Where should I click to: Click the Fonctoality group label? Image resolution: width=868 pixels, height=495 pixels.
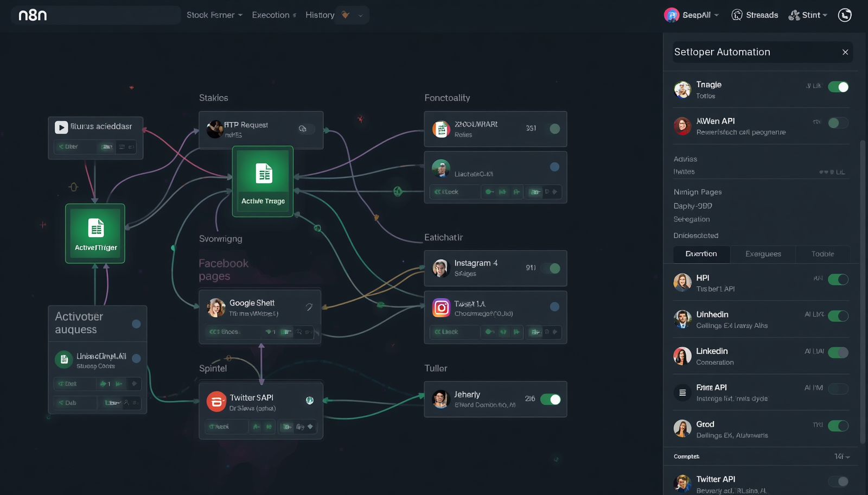[x=447, y=98]
